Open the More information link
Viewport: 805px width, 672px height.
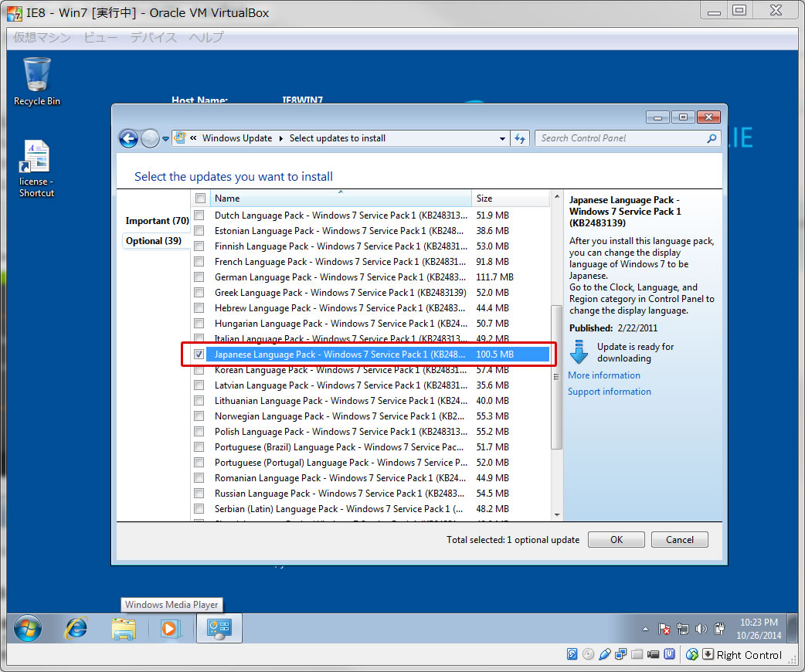(604, 375)
